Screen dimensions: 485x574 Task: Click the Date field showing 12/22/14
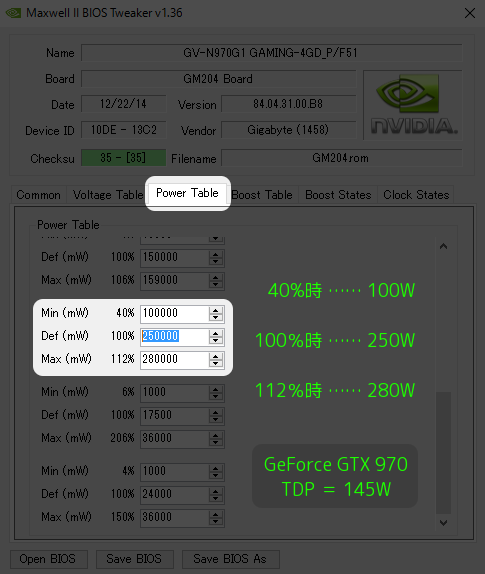(x=123, y=104)
